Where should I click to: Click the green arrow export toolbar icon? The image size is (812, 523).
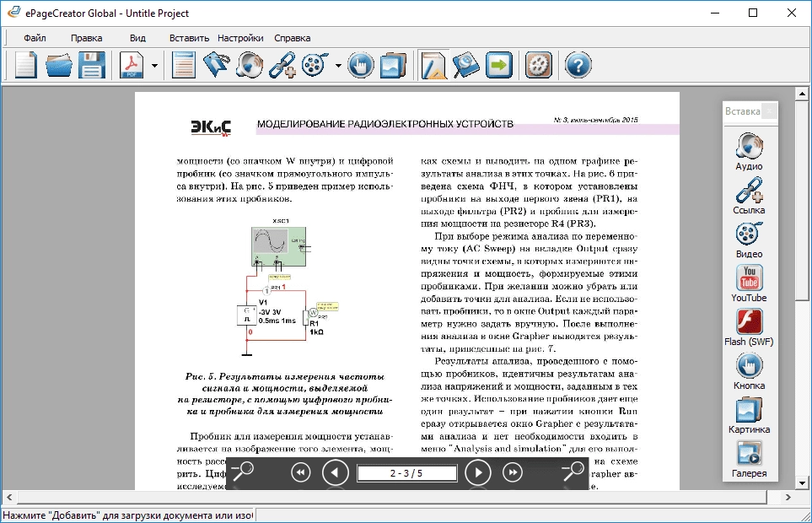(x=498, y=65)
